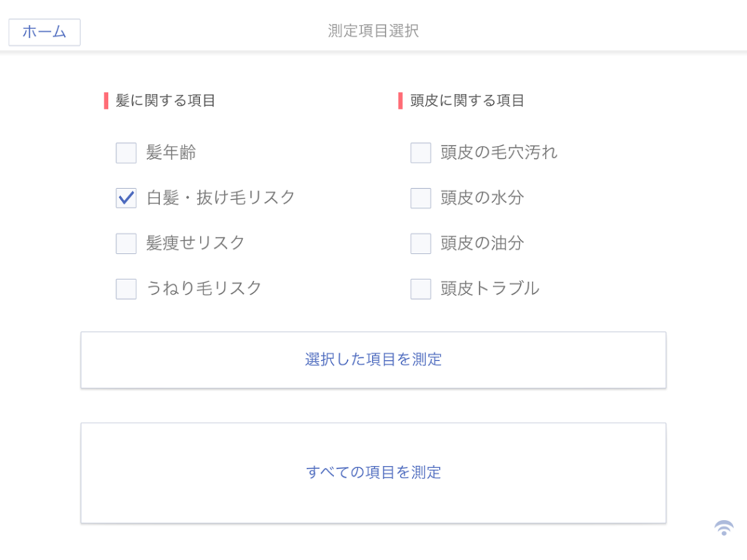Viewport: 747px width, 560px height.
Task: Tap the 頭皮の水分 label text
Action: pos(482,198)
